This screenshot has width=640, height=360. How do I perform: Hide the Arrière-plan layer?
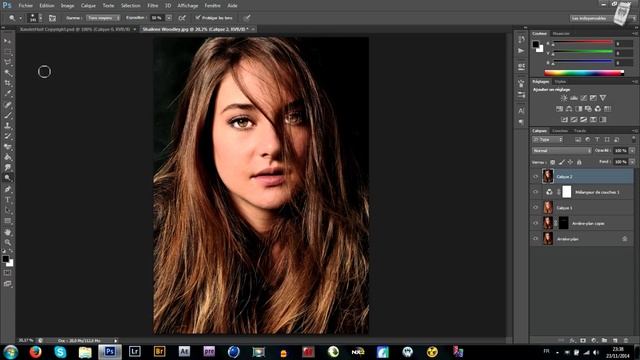pos(536,239)
